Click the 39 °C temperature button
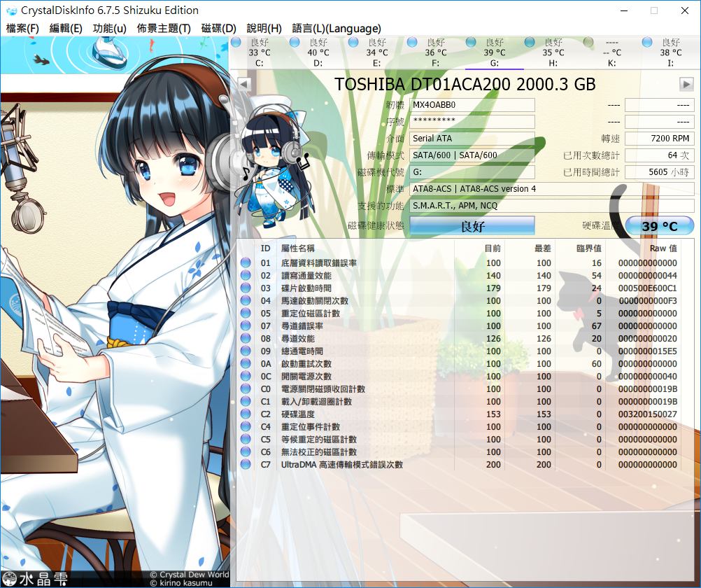Screen dimensions: 701x588 (x=660, y=226)
